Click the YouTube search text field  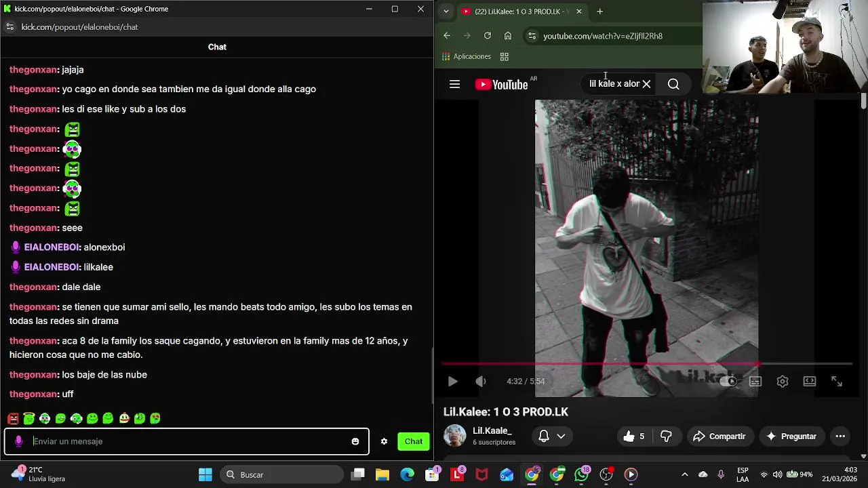point(613,84)
